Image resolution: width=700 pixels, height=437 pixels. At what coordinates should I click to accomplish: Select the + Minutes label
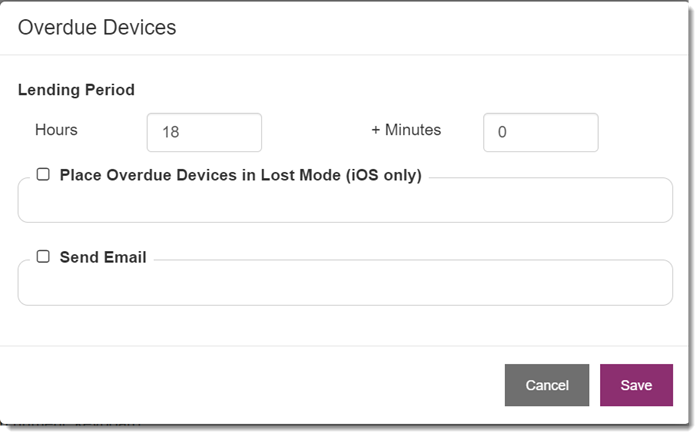coord(406,130)
